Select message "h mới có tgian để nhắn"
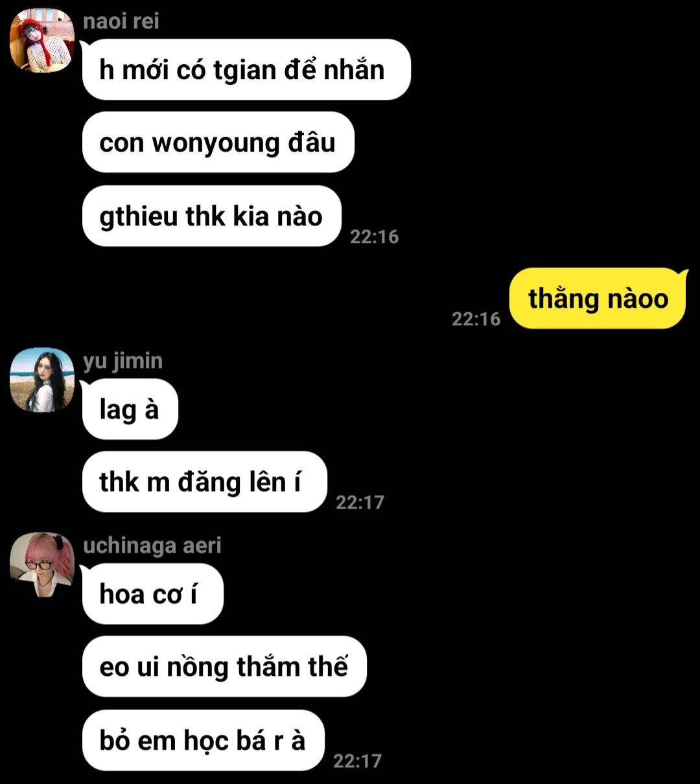This screenshot has width=700, height=784. (x=246, y=69)
